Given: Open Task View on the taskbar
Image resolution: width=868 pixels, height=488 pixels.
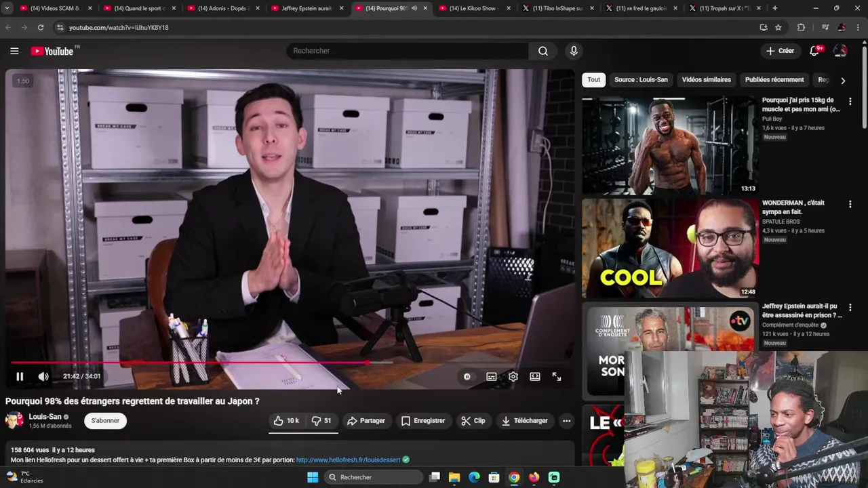Looking at the screenshot, I should point(435,477).
